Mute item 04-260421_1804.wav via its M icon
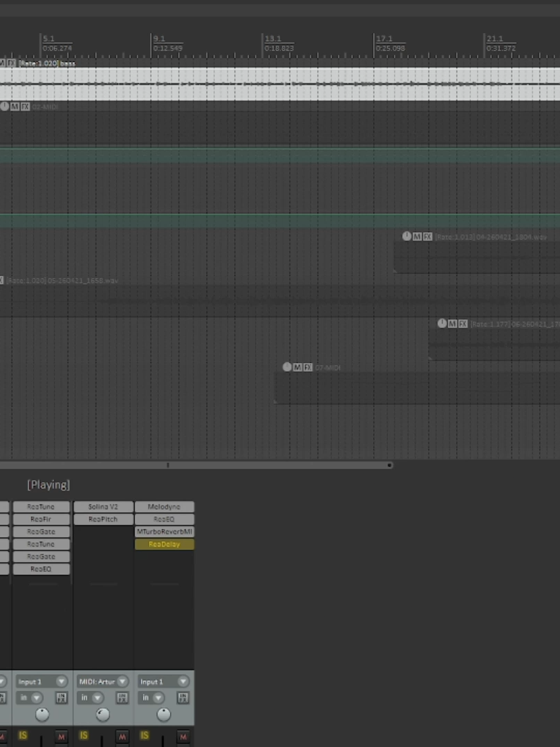 click(417, 237)
